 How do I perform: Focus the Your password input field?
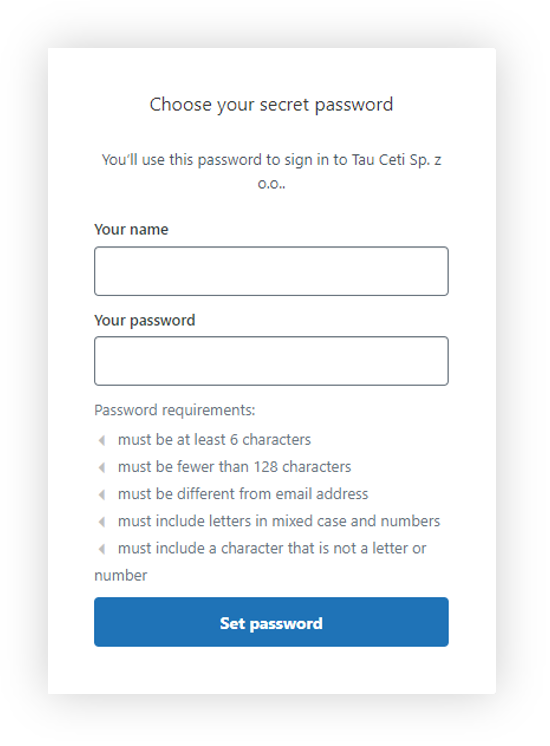point(271,361)
